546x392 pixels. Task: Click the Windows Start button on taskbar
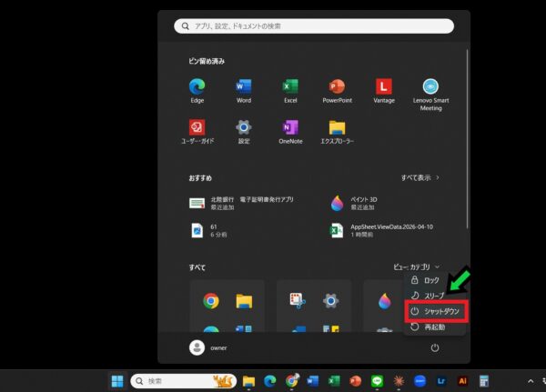[x=117, y=381]
